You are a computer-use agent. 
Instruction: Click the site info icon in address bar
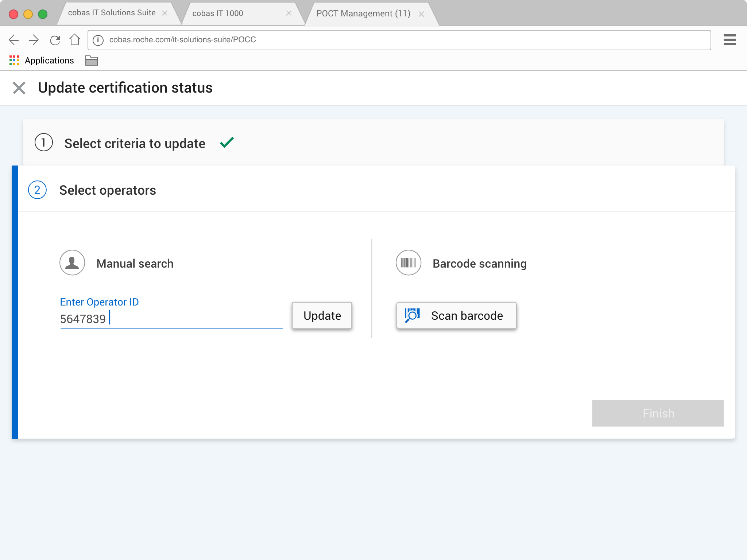[x=98, y=40]
